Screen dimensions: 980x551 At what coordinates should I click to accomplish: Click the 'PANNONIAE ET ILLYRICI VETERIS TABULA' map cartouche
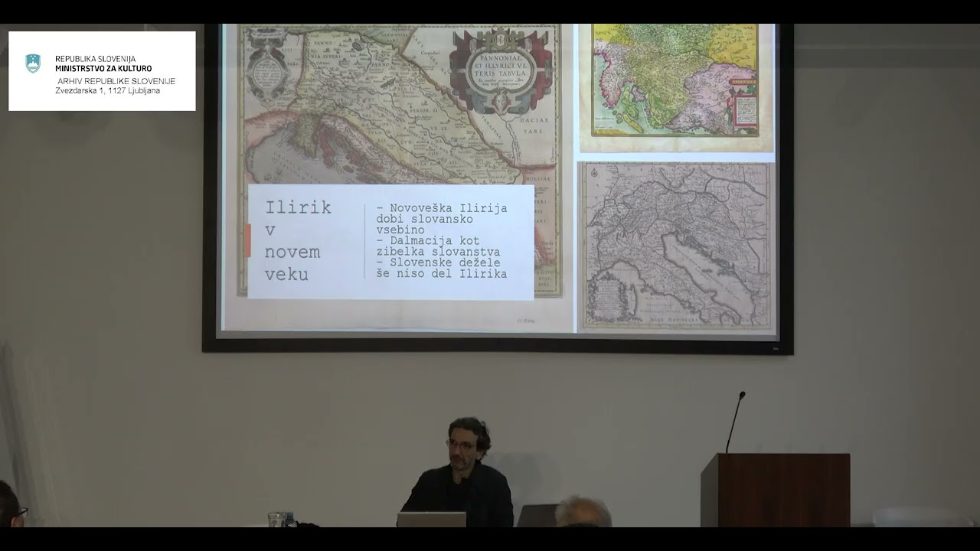point(501,73)
